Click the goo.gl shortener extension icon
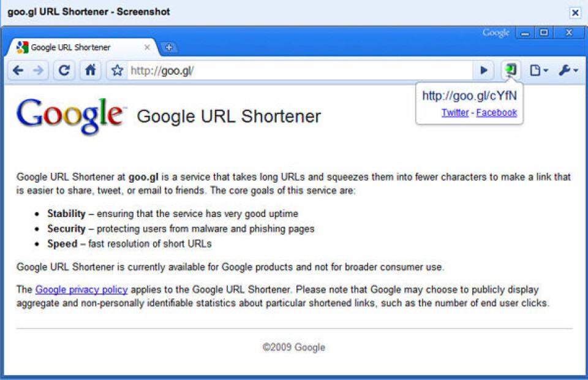588x380 pixels. (511, 70)
